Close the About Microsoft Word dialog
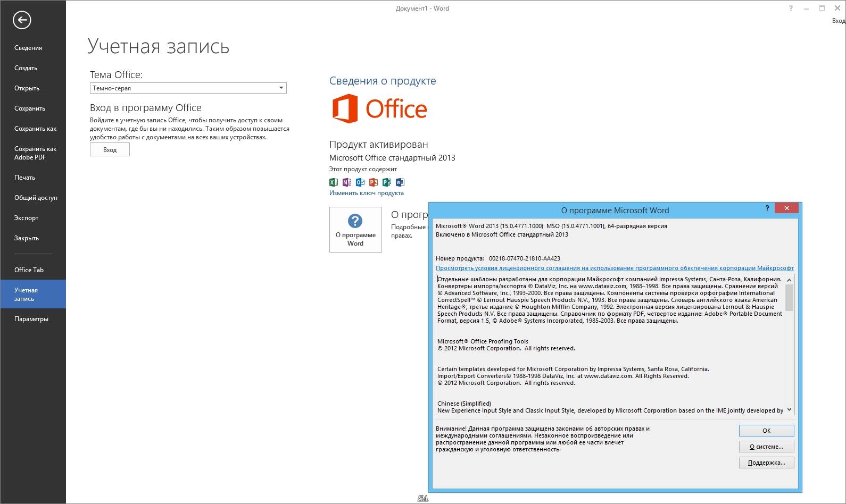 (x=786, y=208)
